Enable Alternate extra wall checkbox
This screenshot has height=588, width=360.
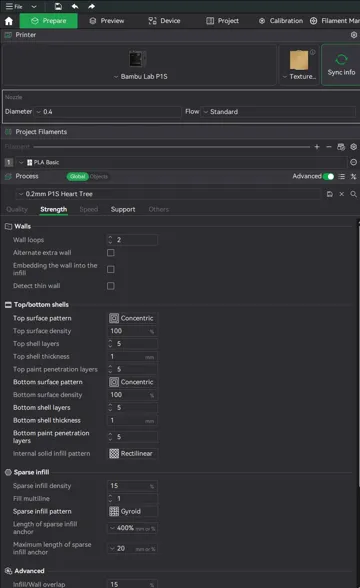[111, 253]
